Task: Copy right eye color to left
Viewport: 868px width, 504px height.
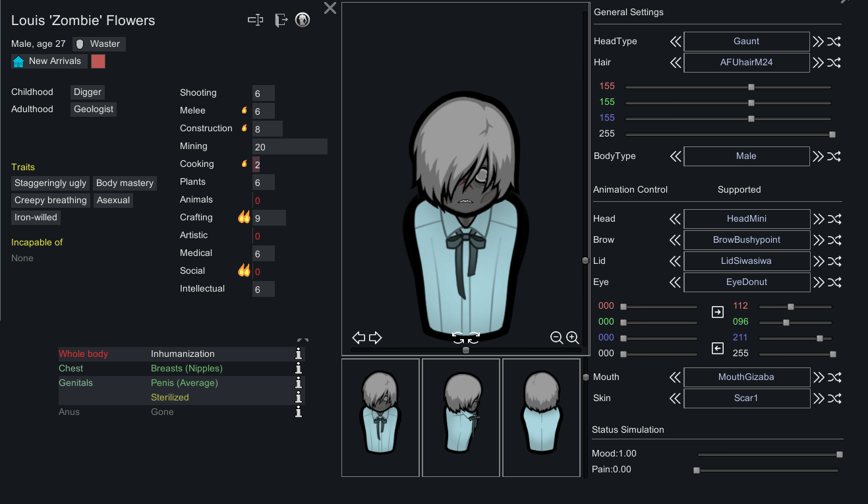Action: (718, 348)
